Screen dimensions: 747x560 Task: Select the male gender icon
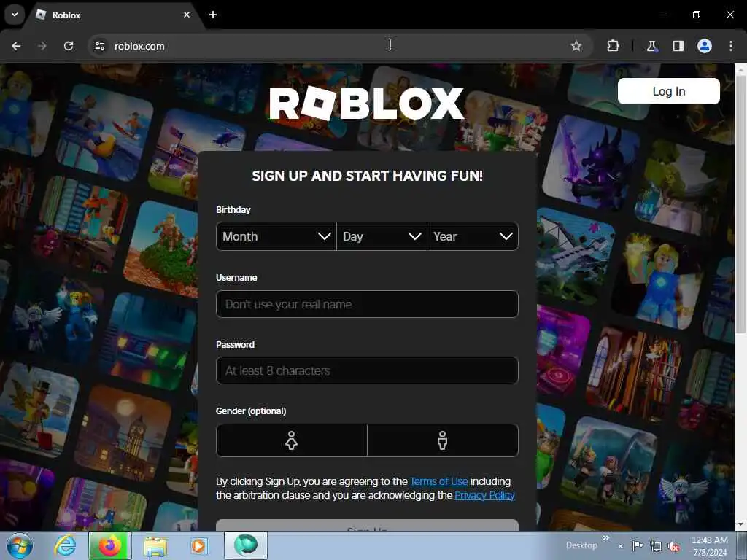pyautogui.click(x=443, y=440)
